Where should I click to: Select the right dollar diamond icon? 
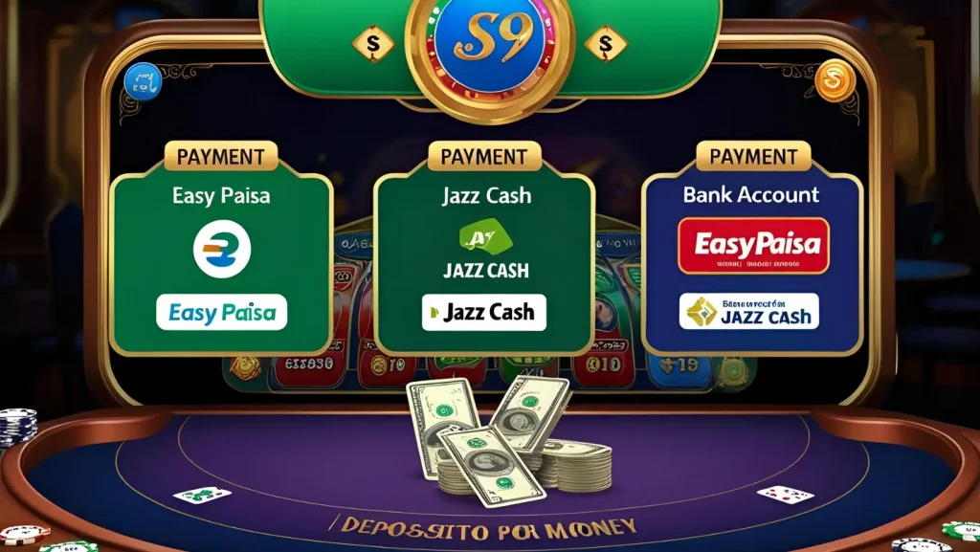pos(606,44)
